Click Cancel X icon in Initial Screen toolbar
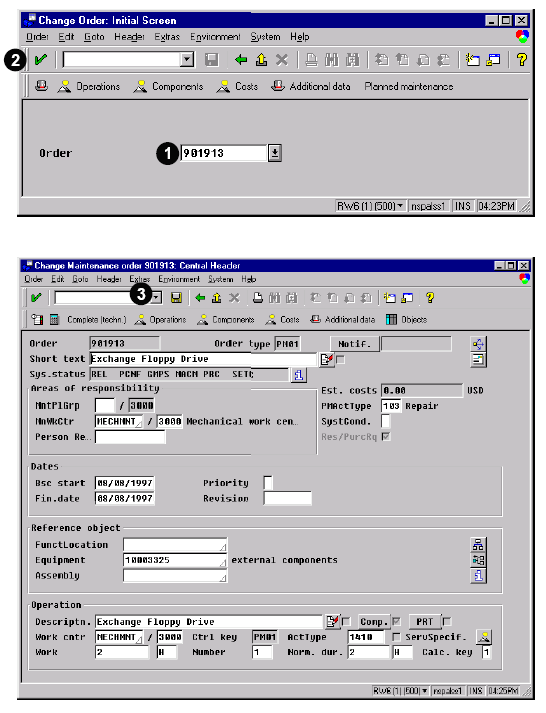This screenshot has height=713, width=546. (x=282, y=60)
